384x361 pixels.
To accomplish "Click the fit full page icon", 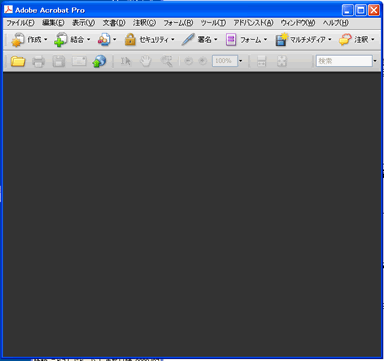I will click(x=282, y=61).
